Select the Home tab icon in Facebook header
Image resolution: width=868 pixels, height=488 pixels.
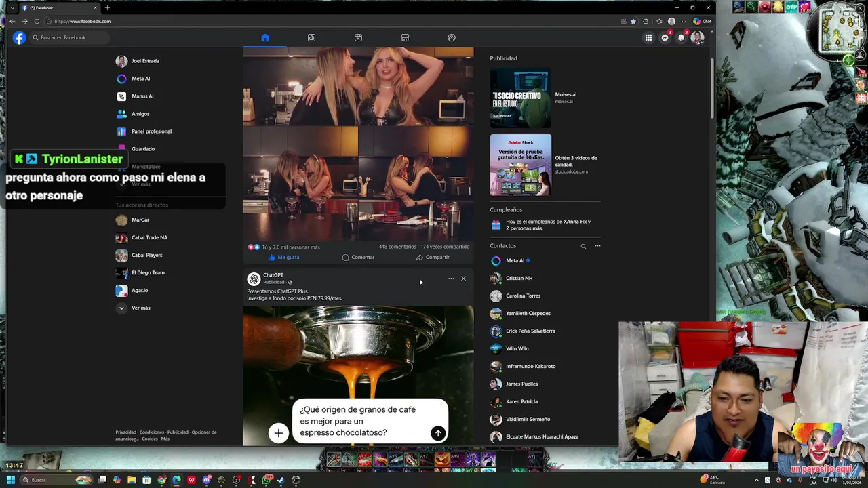point(265,38)
